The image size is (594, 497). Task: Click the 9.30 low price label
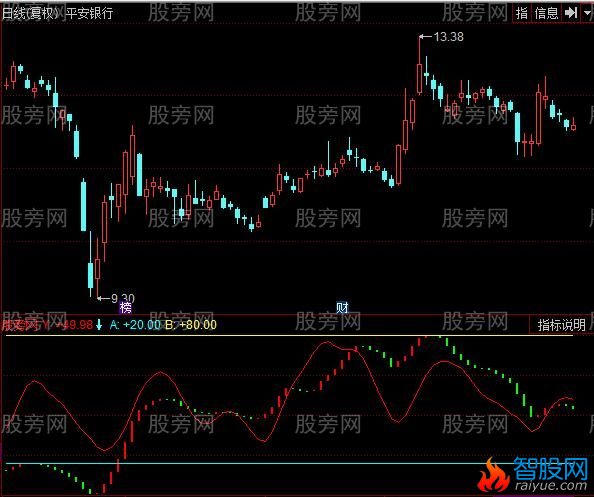[x=123, y=299]
